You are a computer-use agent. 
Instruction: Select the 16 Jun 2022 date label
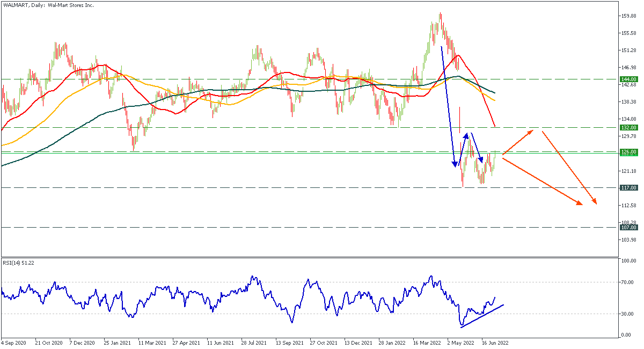click(x=494, y=341)
